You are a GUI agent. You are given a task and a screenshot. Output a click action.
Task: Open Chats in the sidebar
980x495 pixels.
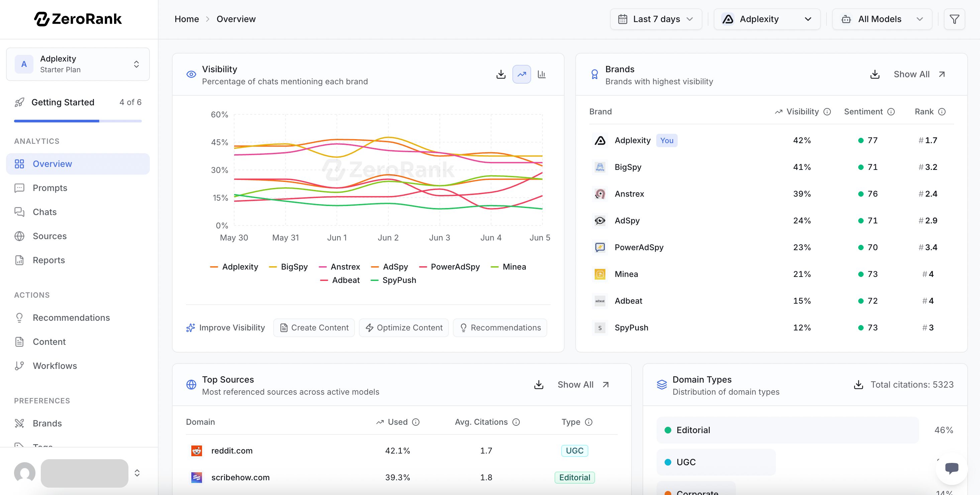click(78, 212)
